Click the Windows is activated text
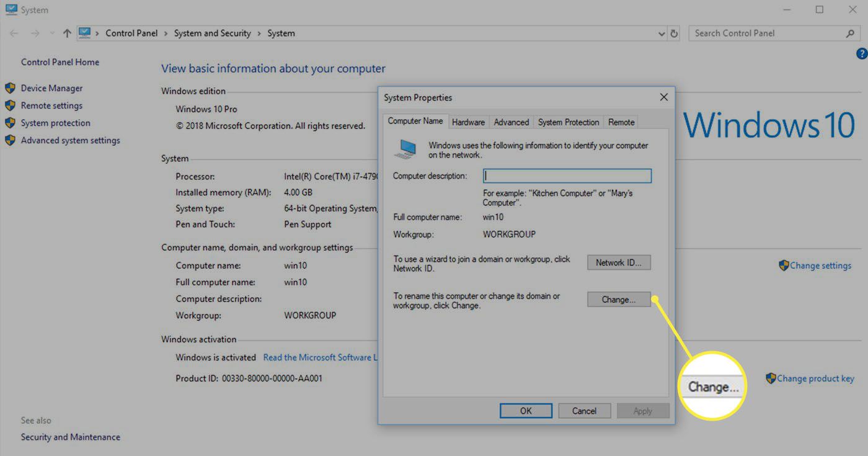The image size is (868, 456). coord(216,357)
